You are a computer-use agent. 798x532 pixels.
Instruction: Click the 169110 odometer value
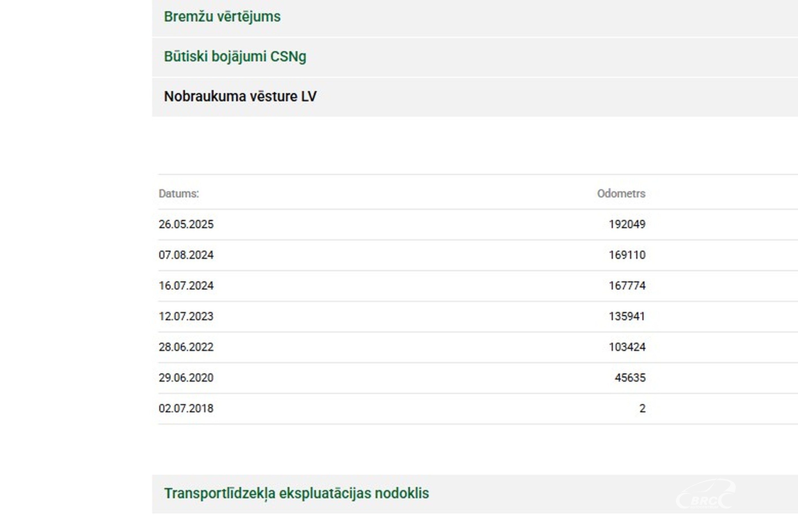pos(627,255)
